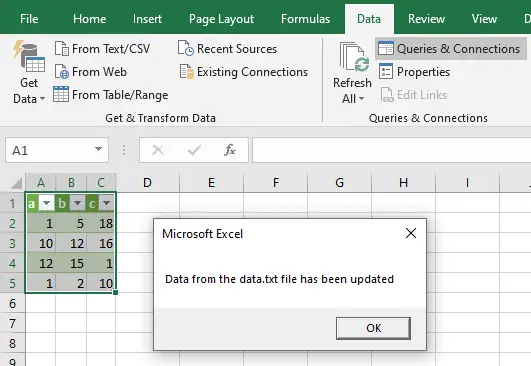
Task: Select column B header
Action: 71,183
